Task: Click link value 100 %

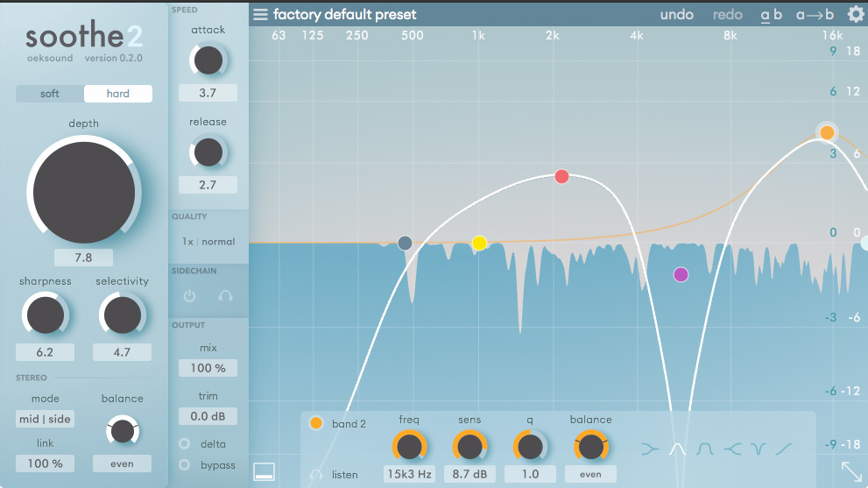Action: [45, 463]
